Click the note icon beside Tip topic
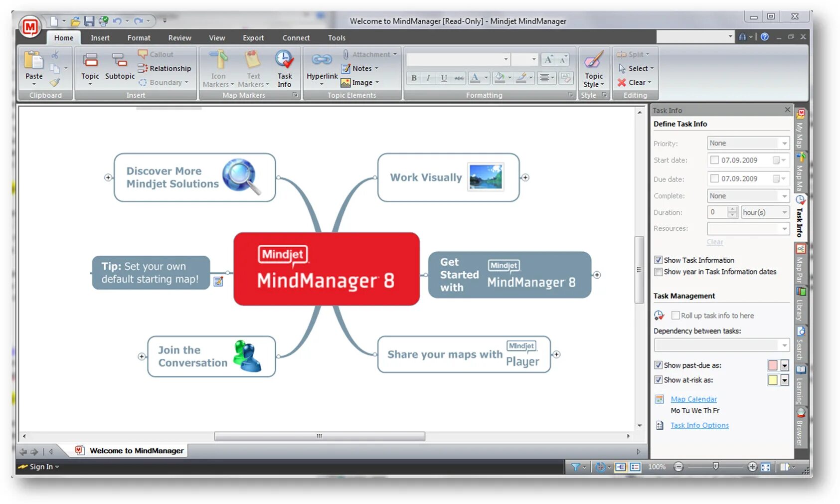The height and width of the screenshot is (504, 840). [218, 282]
